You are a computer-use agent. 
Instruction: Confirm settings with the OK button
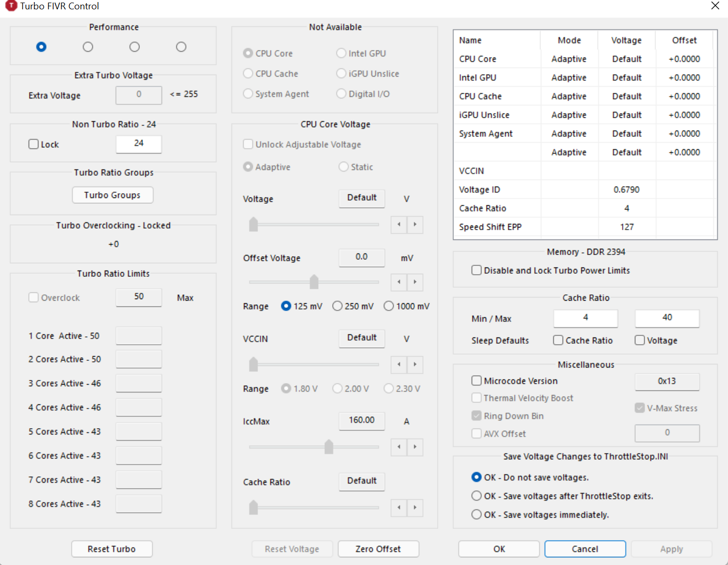point(499,549)
